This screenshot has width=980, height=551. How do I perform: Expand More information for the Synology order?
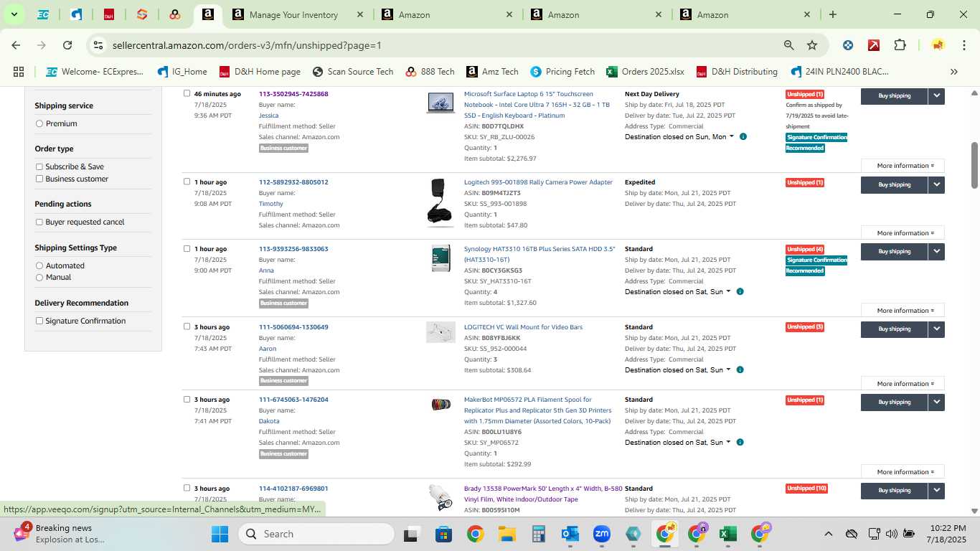click(903, 311)
